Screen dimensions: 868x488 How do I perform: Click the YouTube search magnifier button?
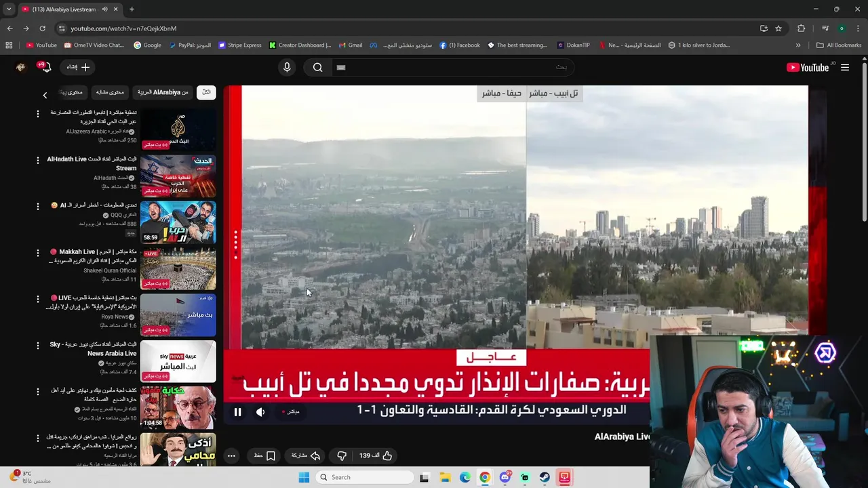317,67
